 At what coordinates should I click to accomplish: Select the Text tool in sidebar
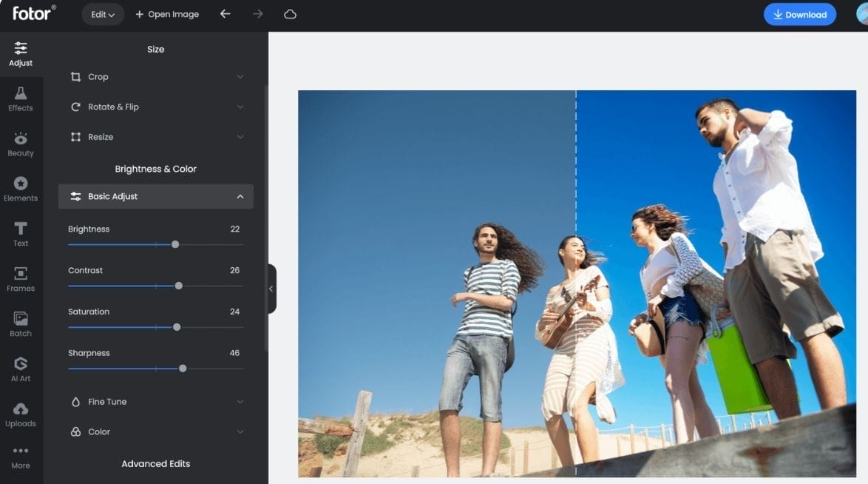click(x=21, y=234)
